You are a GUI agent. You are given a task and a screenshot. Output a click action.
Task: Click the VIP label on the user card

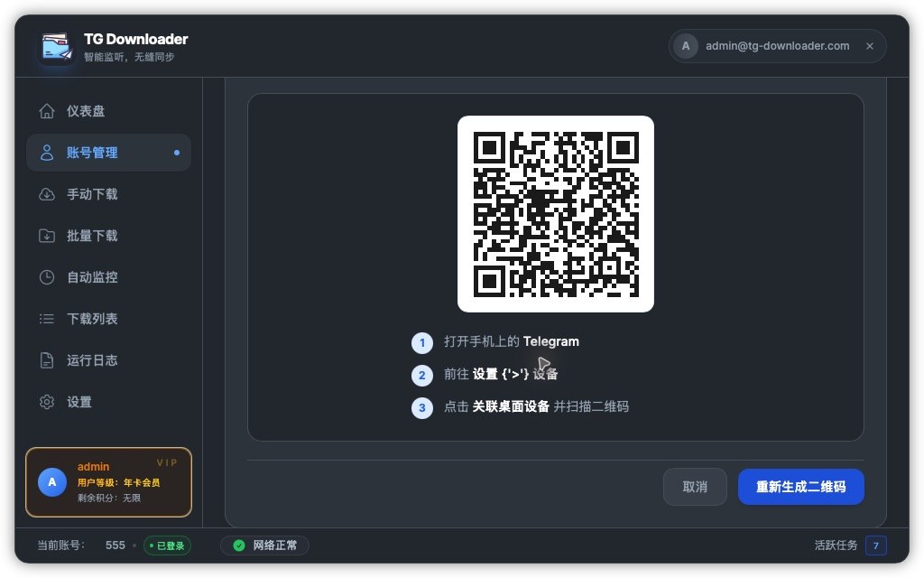click(x=167, y=463)
